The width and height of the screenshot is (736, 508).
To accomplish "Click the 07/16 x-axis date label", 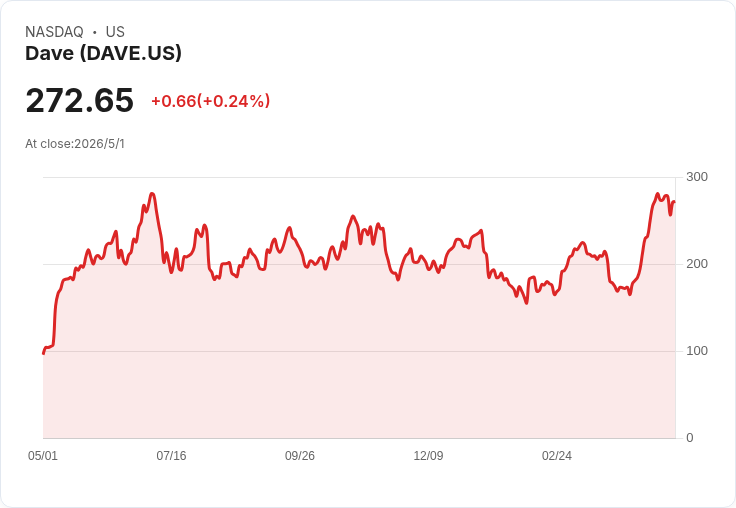I will pos(171,455).
